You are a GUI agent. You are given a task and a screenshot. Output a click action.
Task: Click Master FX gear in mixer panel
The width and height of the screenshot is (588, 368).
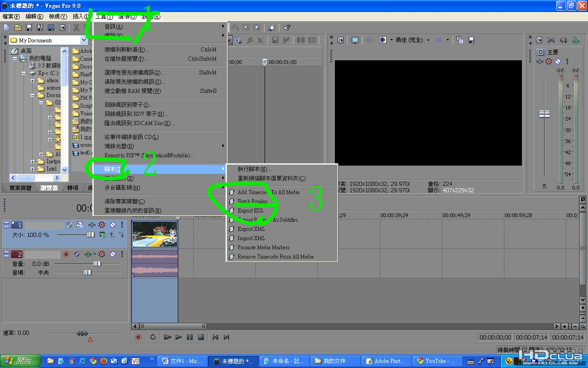tap(548, 62)
